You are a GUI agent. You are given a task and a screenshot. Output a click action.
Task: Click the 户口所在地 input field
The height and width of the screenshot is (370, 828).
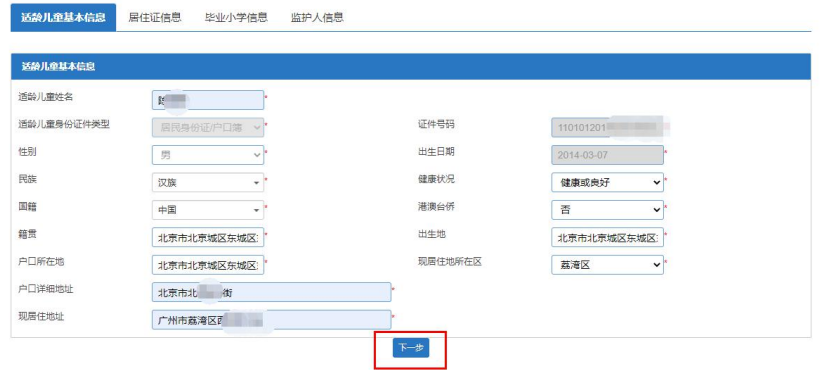click(208, 265)
